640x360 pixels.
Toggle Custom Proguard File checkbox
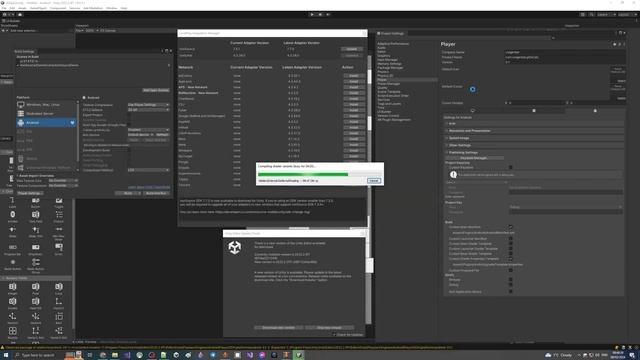[511, 270]
